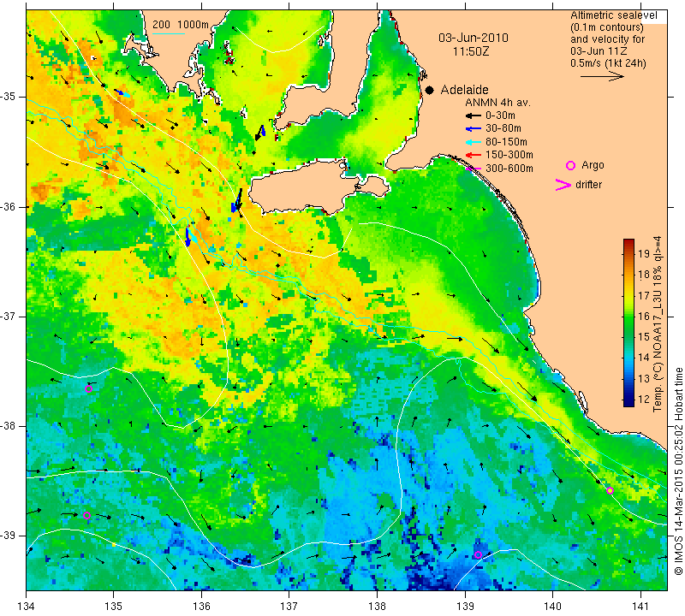Click the 0.5m/s velocity reference arrow
Viewport: 685px width, 616px height.
(x=602, y=76)
